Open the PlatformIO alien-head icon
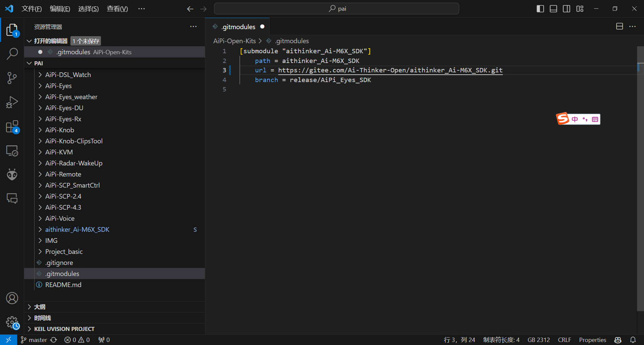 click(12, 174)
